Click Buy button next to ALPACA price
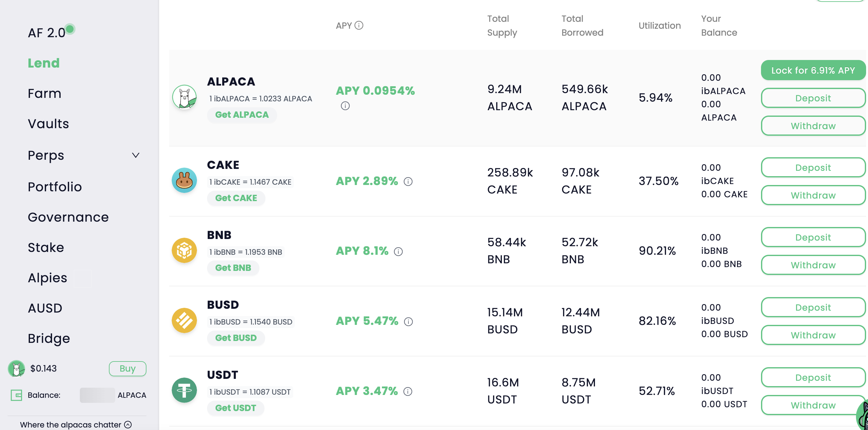868x430 pixels. [128, 368]
